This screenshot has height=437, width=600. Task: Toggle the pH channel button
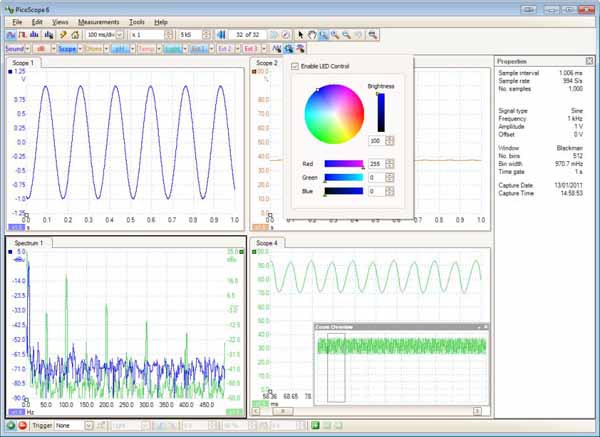tap(120, 49)
